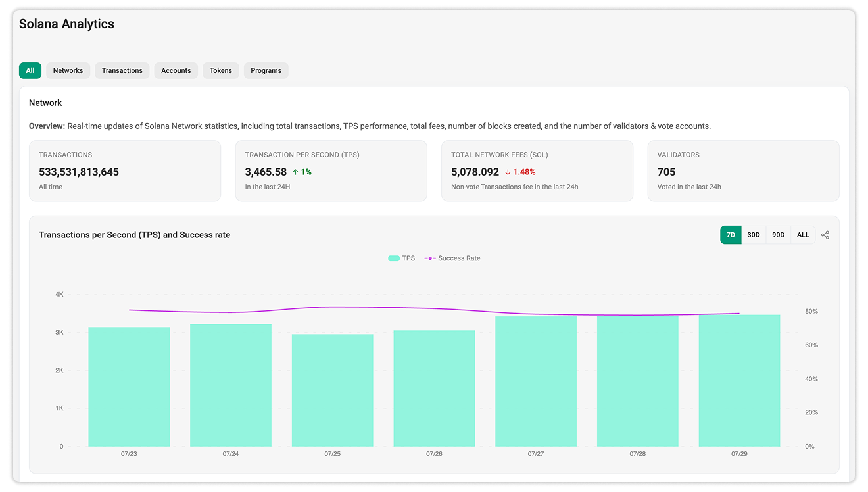
Task: Click the green TPS up arrow indicator
Action: 296,172
